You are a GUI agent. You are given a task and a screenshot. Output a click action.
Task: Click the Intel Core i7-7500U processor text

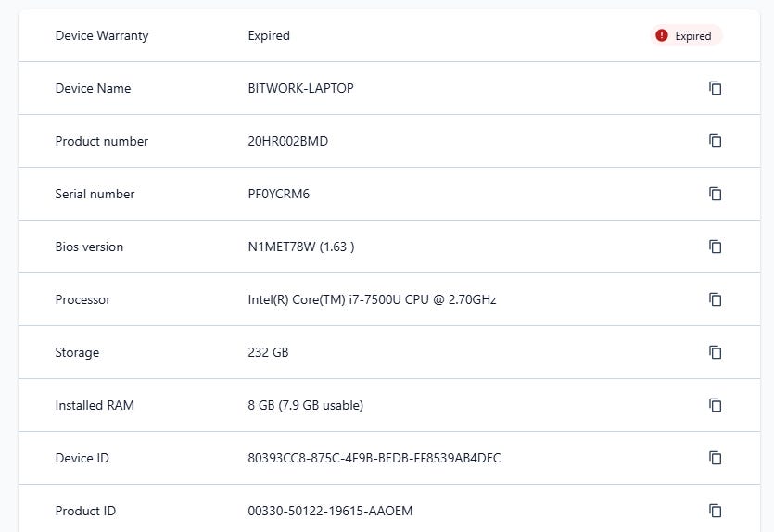tap(372, 300)
